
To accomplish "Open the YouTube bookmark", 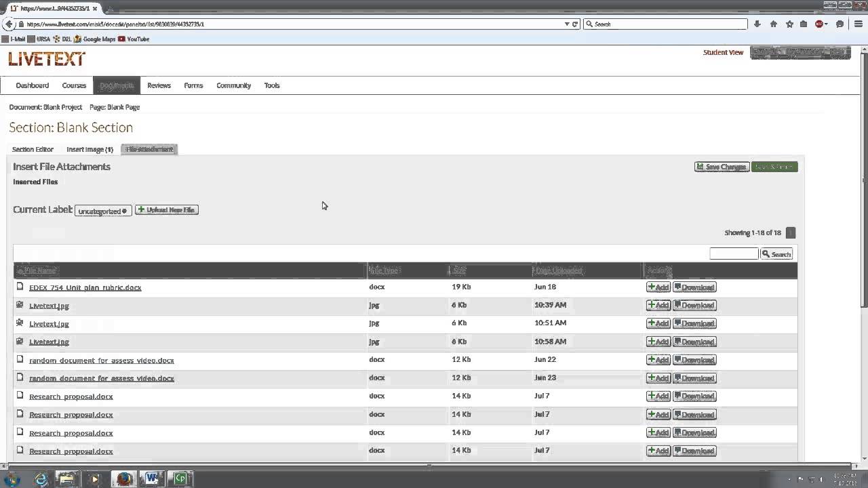I will (x=134, y=39).
